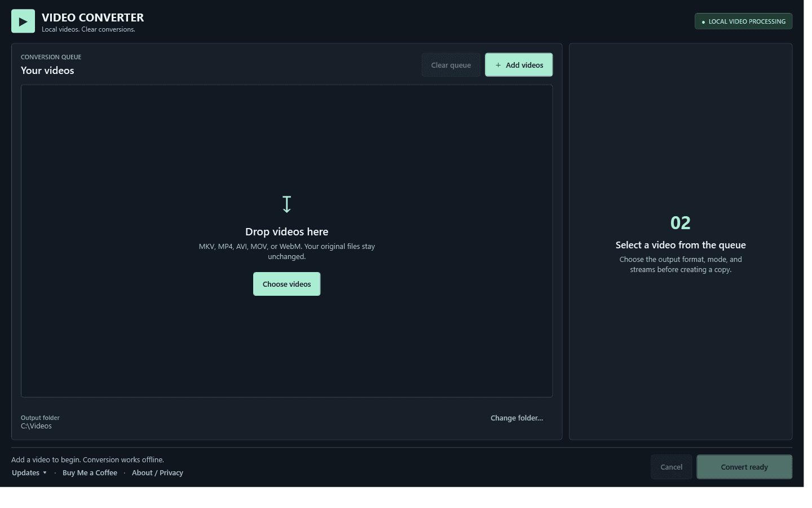The width and height of the screenshot is (812, 508).
Task: Click the VIDEO CONVERTER title text
Action: click(x=92, y=17)
